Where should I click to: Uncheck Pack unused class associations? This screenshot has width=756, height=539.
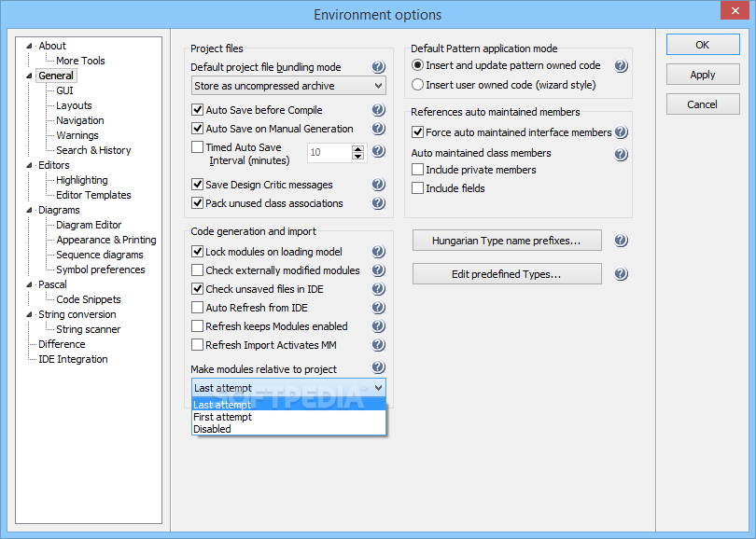[x=197, y=203]
